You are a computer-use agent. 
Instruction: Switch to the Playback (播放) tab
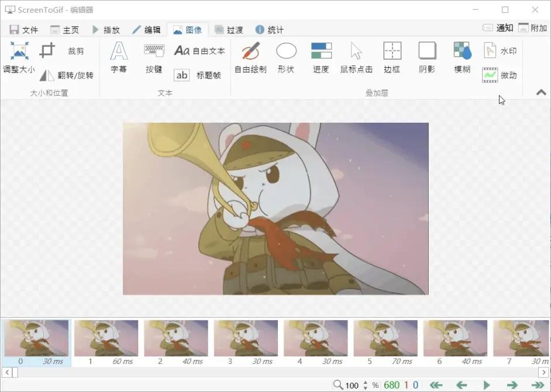coord(106,30)
